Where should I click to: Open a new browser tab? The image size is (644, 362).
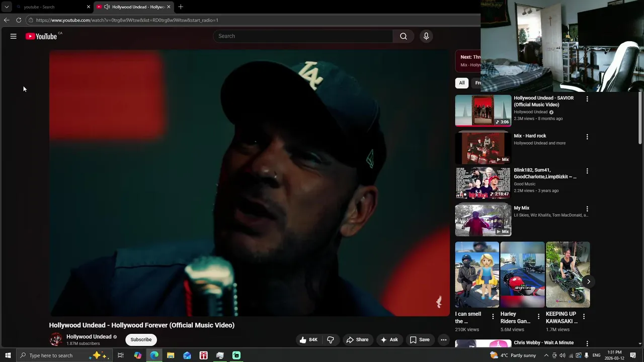tap(181, 7)
